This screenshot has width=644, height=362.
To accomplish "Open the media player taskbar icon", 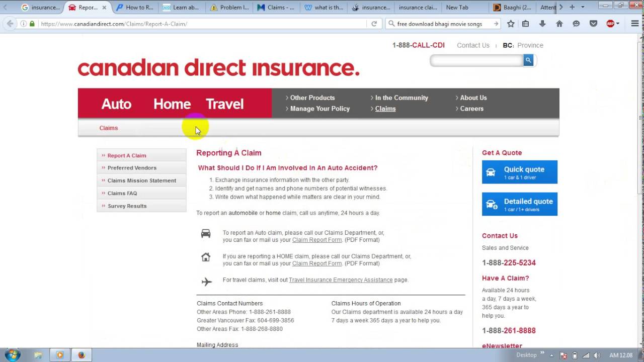I will click(60, 355).
